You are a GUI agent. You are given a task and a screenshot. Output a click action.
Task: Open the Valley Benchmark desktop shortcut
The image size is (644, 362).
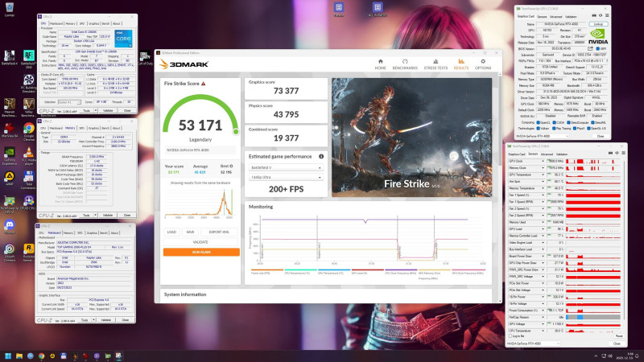pyautogui.click(x=28, y=108)
